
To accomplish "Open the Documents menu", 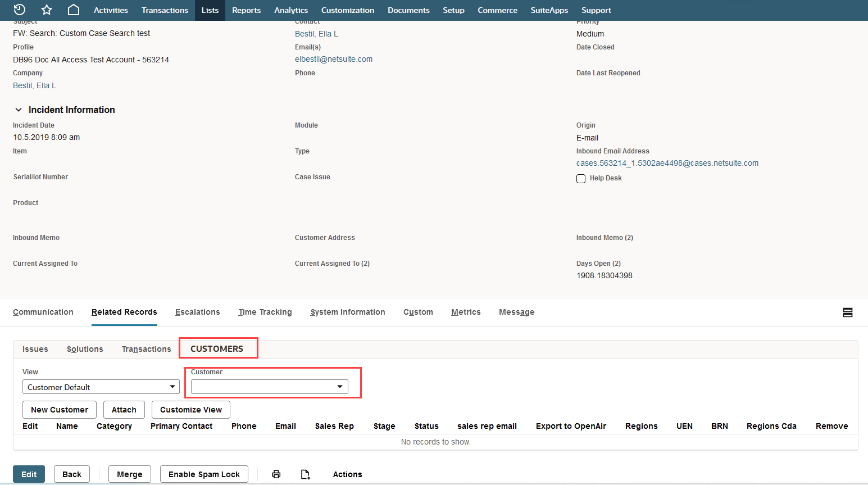I will click(408, 10).
